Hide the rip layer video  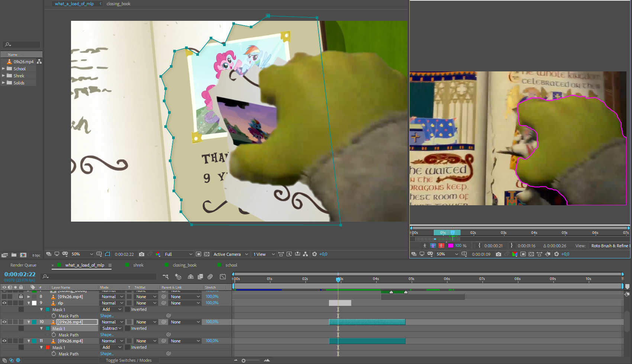click(x=4, y=303)
